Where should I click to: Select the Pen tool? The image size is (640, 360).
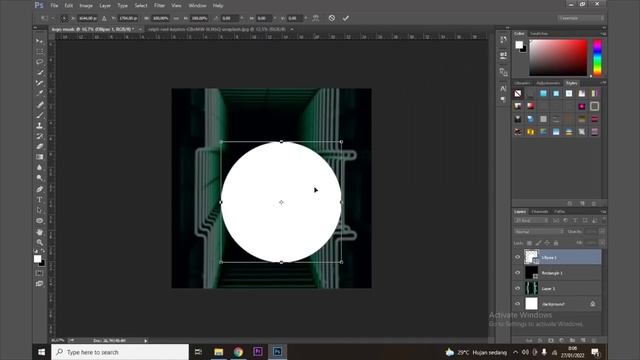39,189
